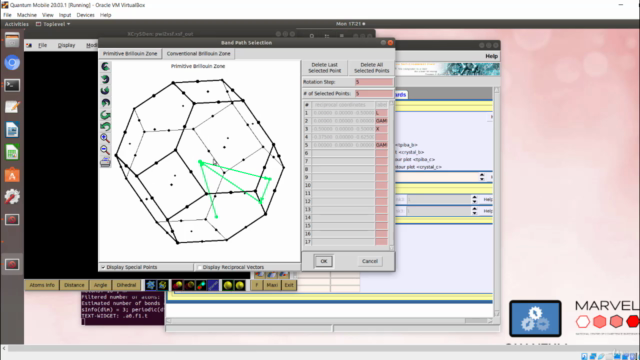The width and height of the screenshot is (640, 360).
Task: Click the first yellow sphere icon
Action: pyautogui.click(x=228, y=285)
